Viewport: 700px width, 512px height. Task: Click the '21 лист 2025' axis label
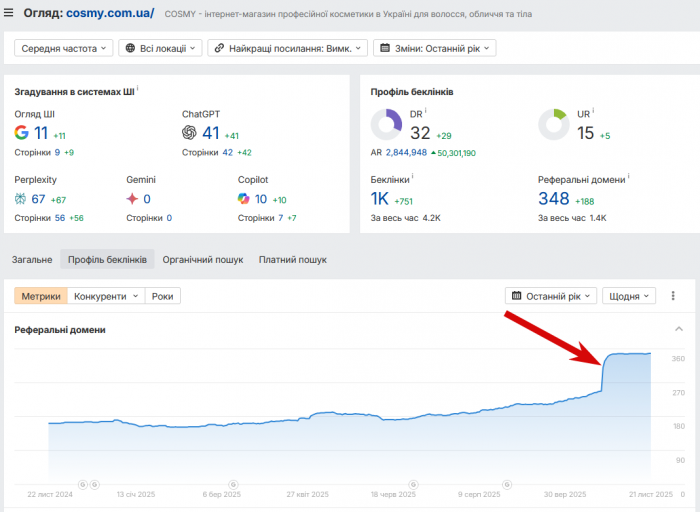click(650, 495)
